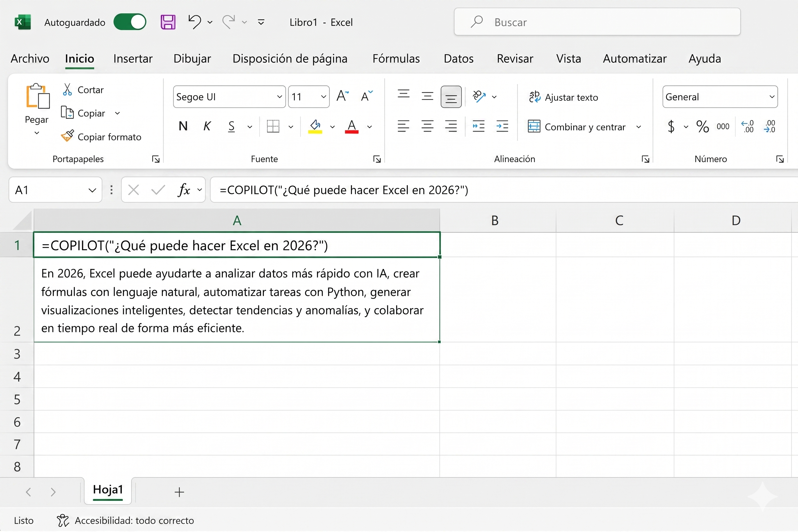Image resolution: width=798 pixels, height=532 pixels.
Task: Center text horizontally
Action: pos(427,127)
